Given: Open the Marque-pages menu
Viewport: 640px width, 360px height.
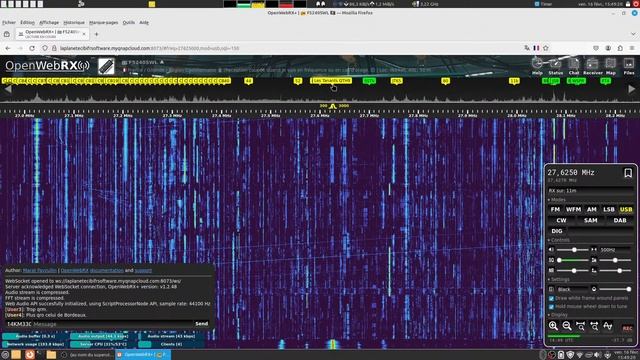Looking at the screenshot, I should coord(103,23).
